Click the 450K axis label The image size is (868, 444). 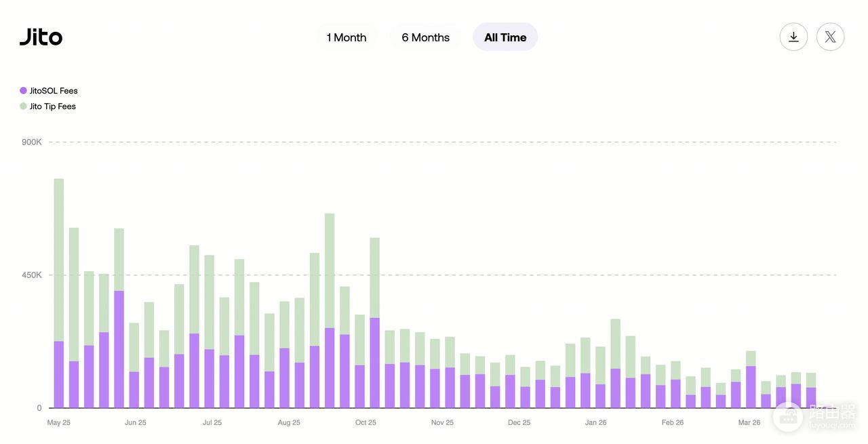(x=32, y=275)
